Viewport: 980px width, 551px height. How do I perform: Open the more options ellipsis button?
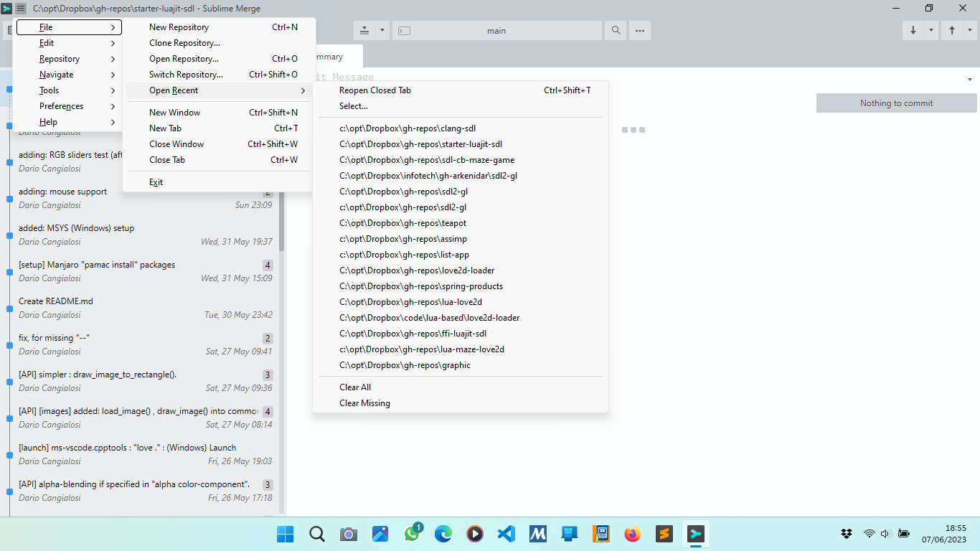639,31
